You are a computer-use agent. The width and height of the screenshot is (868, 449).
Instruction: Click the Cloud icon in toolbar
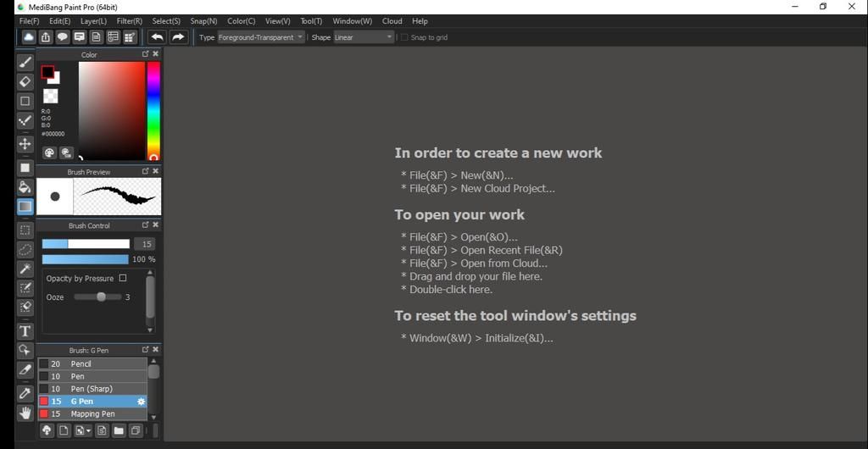28,37
